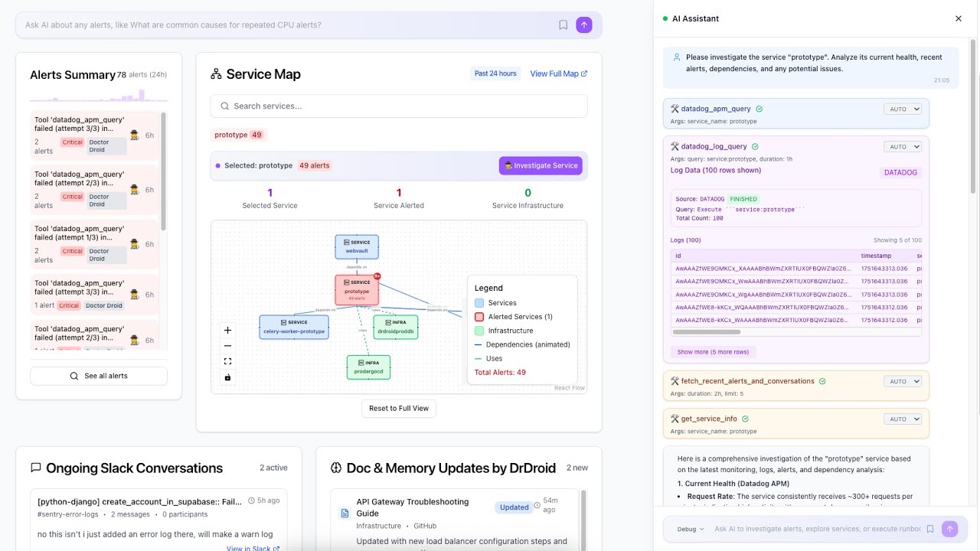Zoom out on the service map
This screenshot has width=980, height=551.
(x=227, y=346)
